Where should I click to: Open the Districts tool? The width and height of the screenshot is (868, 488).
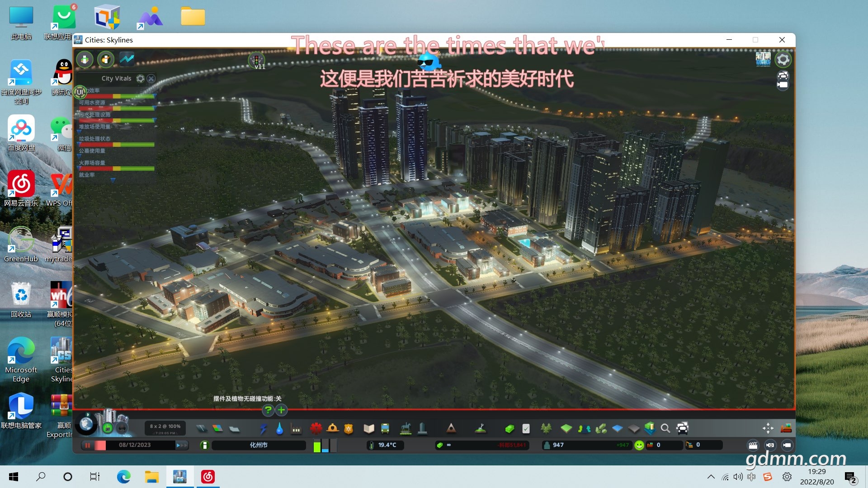point(234,428)
